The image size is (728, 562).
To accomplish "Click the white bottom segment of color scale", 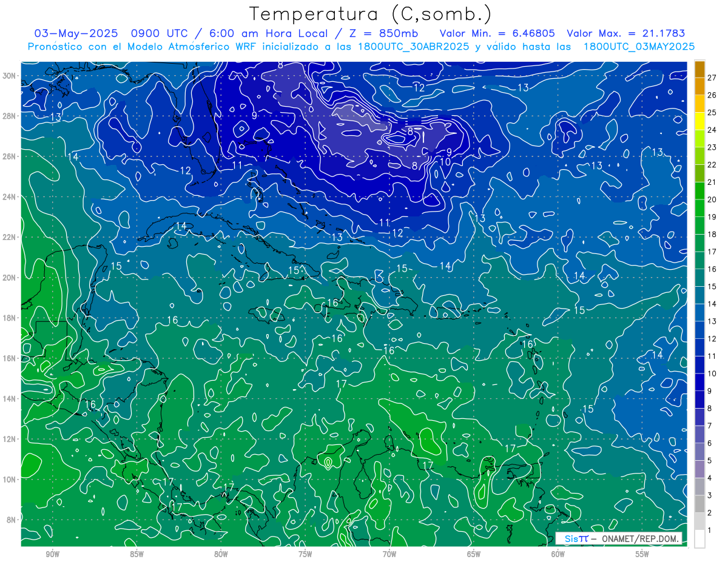I will [x=699, y=539].
